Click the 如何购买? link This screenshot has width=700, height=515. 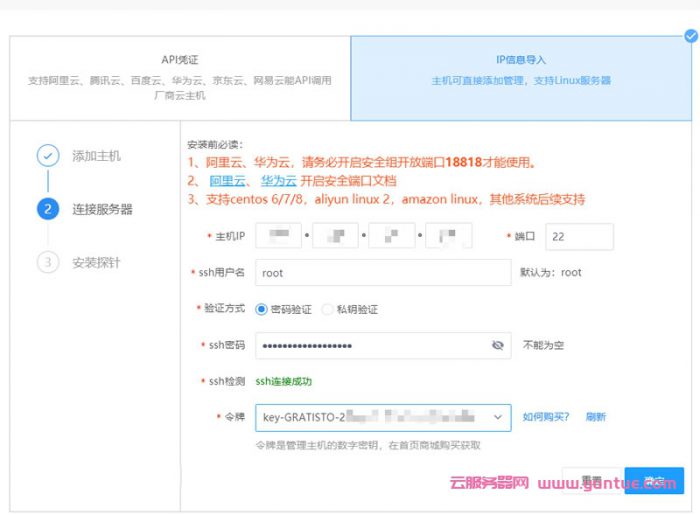coord(545,417)
